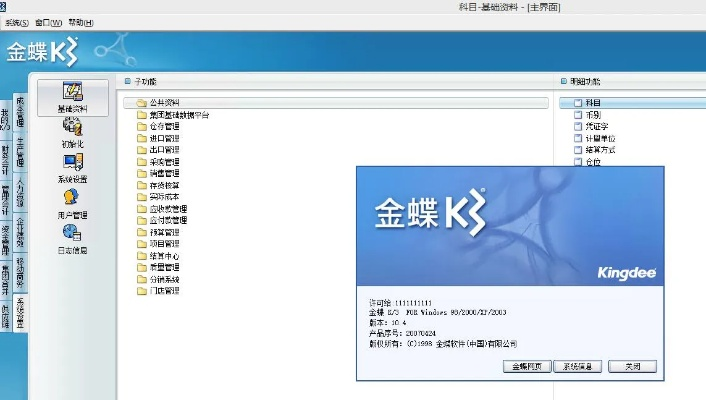The image size is (706, 400).
Task: Open the 仓存管理 folder
Action: pyautogui.click(x=163, y=127)
